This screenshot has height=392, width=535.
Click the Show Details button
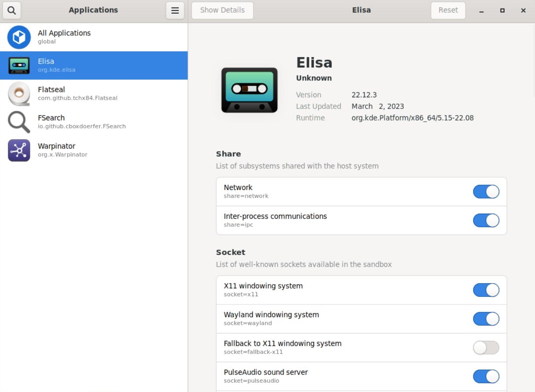click(222, 10)
